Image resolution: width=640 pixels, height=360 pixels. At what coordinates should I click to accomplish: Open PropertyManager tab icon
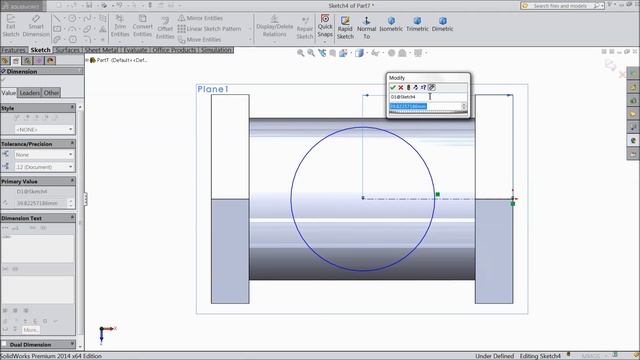[16, 61]
